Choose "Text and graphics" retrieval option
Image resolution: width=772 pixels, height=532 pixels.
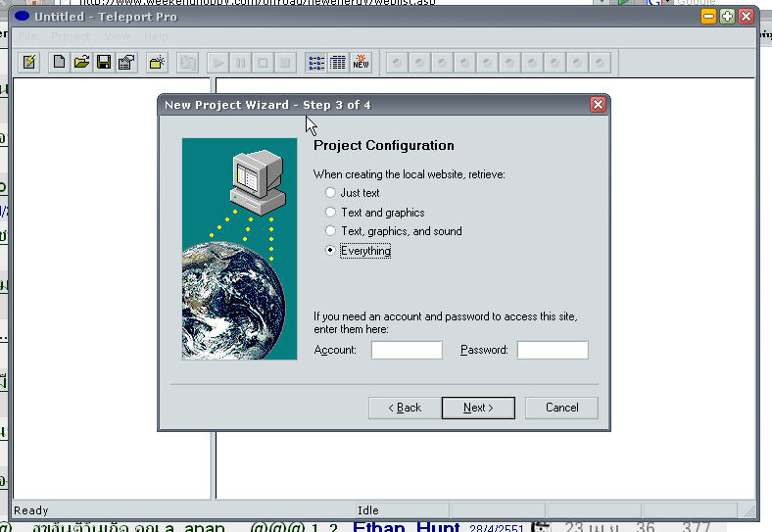(x=331, y=213)
